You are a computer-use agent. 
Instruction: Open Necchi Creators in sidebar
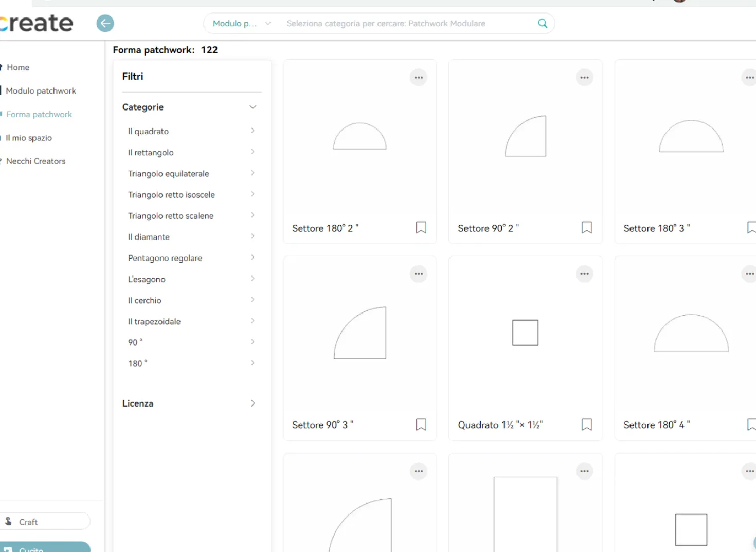tap(35, 161)
